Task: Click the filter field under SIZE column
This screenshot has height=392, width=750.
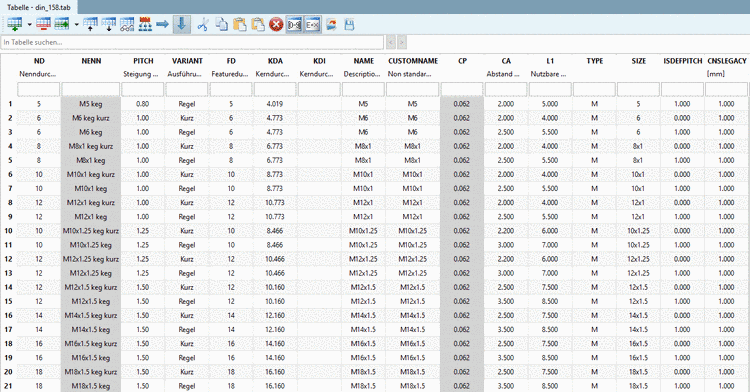Action: [x=638, y=89]
